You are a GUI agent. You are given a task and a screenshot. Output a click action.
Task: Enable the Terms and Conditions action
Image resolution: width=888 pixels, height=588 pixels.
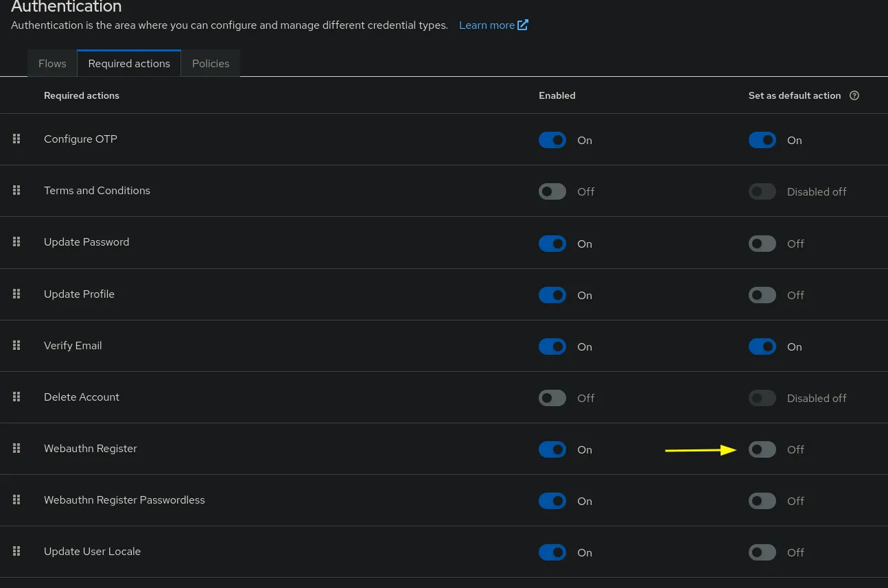click(552, 191)
